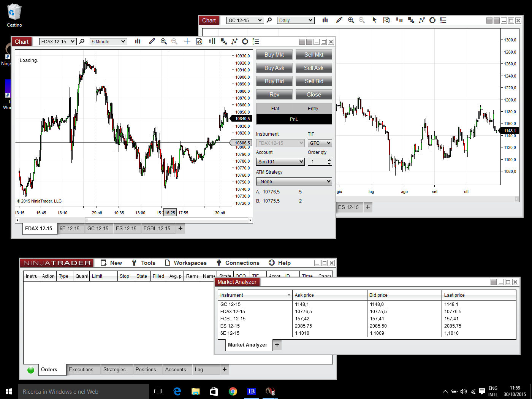Open the Sim101 account dropdown
Viewport: 532px width, 399px height.
point(280,162)
